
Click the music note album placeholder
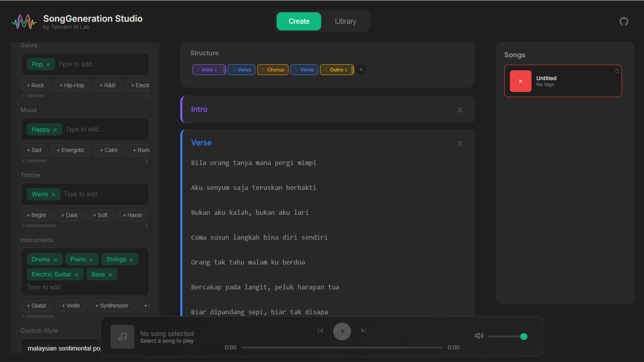[123, 337]
